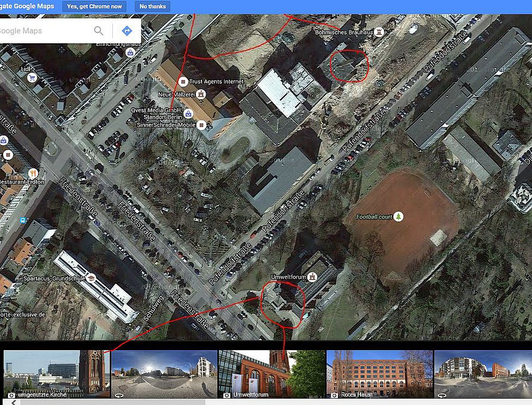Open the Umweltforum photo thumbnail
This screenshot has height=405, width=532.
[x=272, y=374]
